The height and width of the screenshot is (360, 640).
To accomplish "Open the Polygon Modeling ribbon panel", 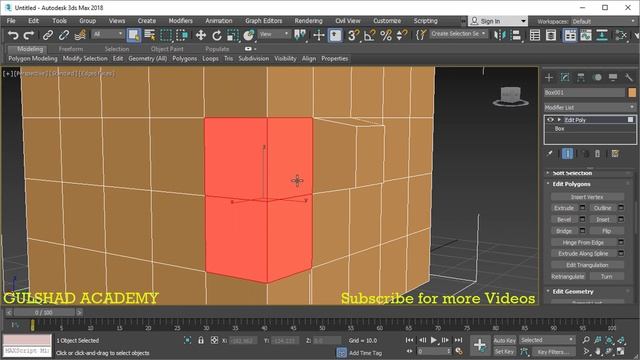I will click(x=33, y=59).
